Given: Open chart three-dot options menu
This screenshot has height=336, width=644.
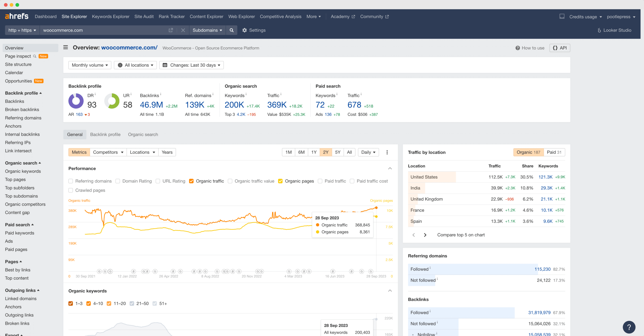Looking at the screenshot, I should (387, 152).
